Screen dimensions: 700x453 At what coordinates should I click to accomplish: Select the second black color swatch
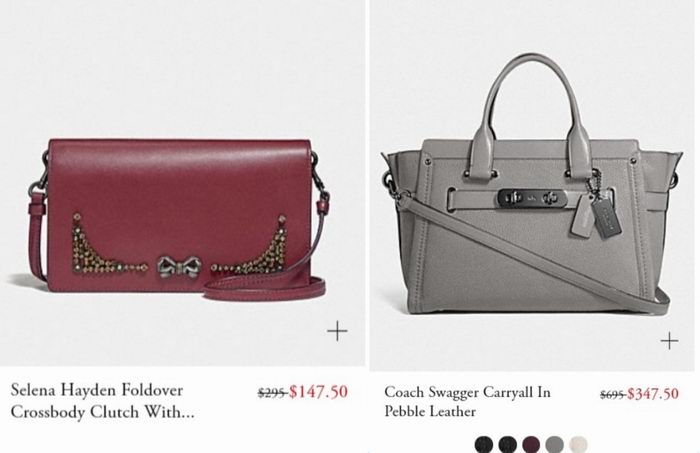[x=507, y=445]
